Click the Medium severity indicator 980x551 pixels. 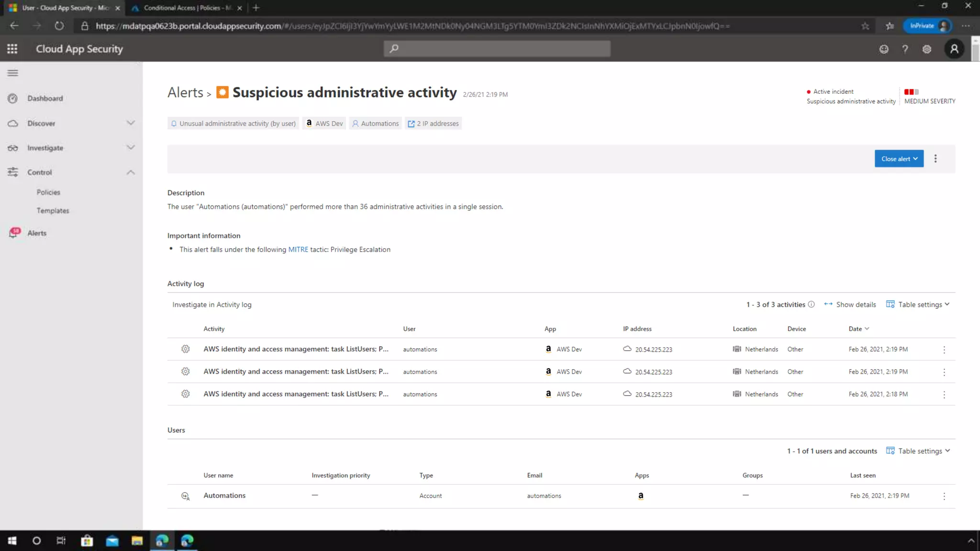(930, 96)
